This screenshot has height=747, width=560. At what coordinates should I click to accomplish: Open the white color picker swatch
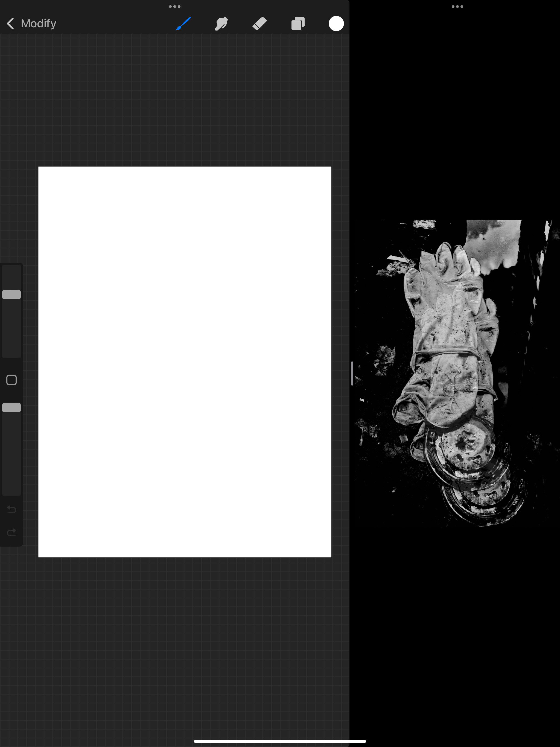(x=336, y=24)
